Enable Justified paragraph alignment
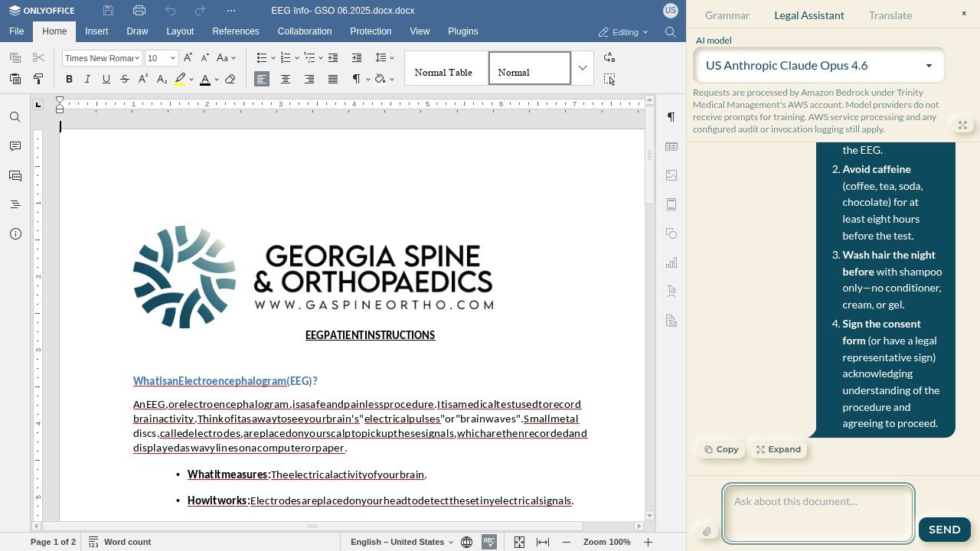The height and width of the screenshot is (551, 980). pos(333,80)
